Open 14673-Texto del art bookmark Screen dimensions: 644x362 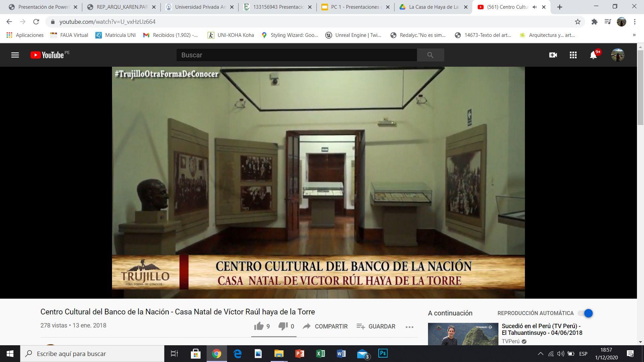pos(483,35)
